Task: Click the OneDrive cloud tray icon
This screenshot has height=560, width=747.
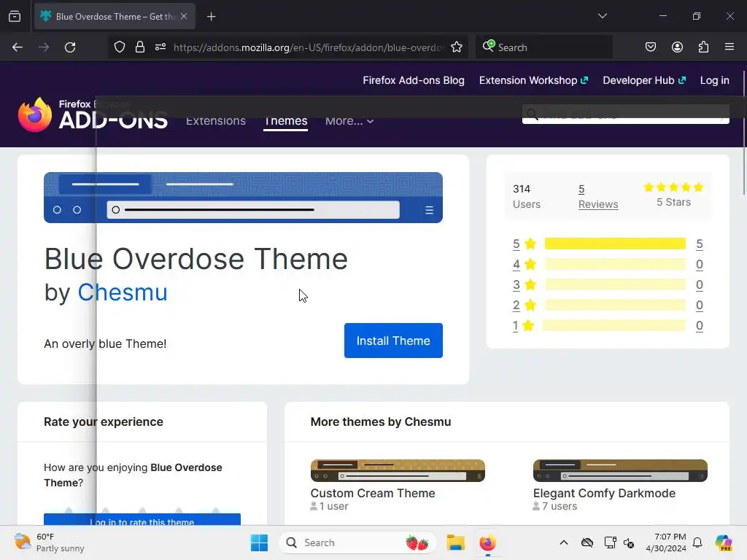Action: point(587,542)
